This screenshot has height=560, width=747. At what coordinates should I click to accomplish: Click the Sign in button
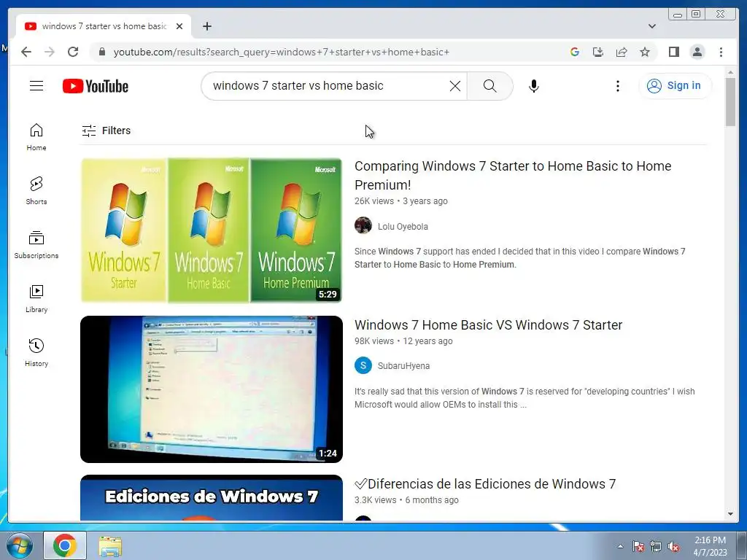pyautogui.click(x=675, y=86)
